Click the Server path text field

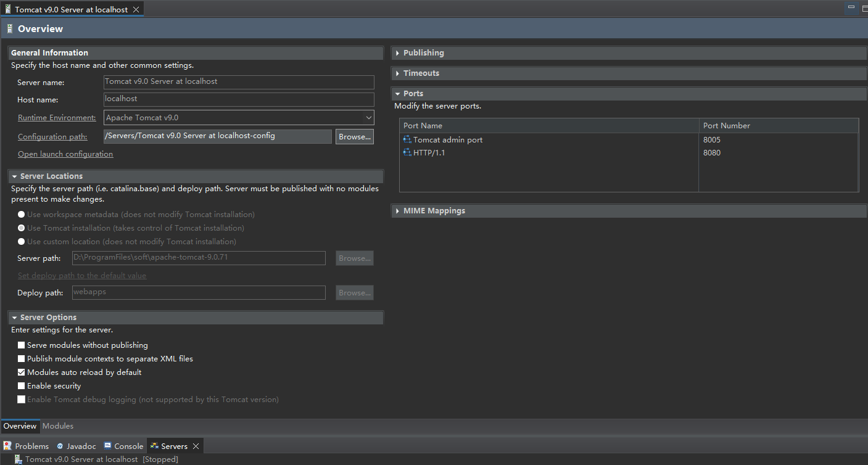click(x=199, y=258)
